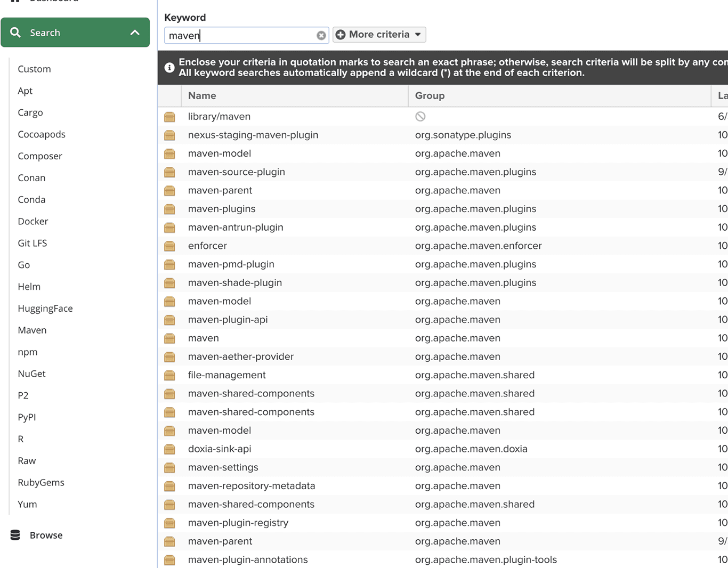Click package icon for library/maven row
This screenshot has height=568, width=728.
pyautogui.click(x=169, y=117)
